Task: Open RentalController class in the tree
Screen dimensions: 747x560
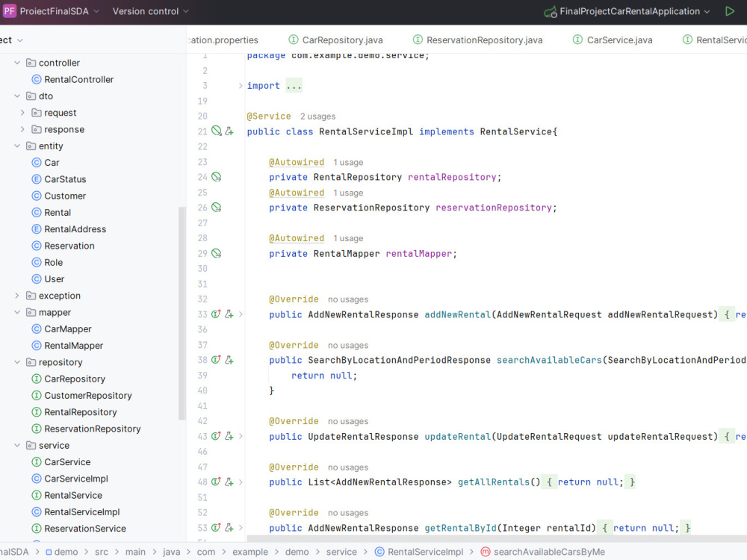Action: click(x=73, y=80)
